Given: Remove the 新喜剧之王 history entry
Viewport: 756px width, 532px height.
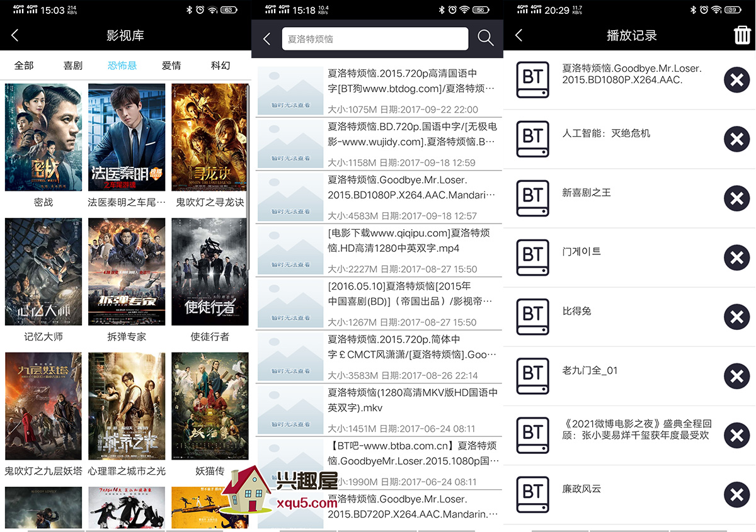Looking at the screenshot, I should point(736,198).
